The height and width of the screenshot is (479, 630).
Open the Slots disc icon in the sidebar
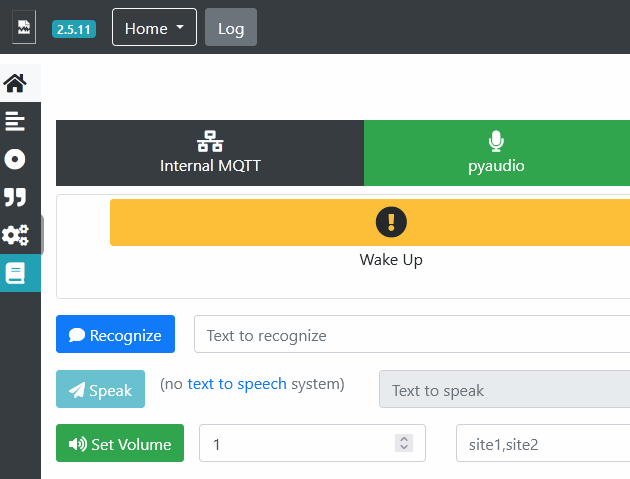tap(15, 159)
